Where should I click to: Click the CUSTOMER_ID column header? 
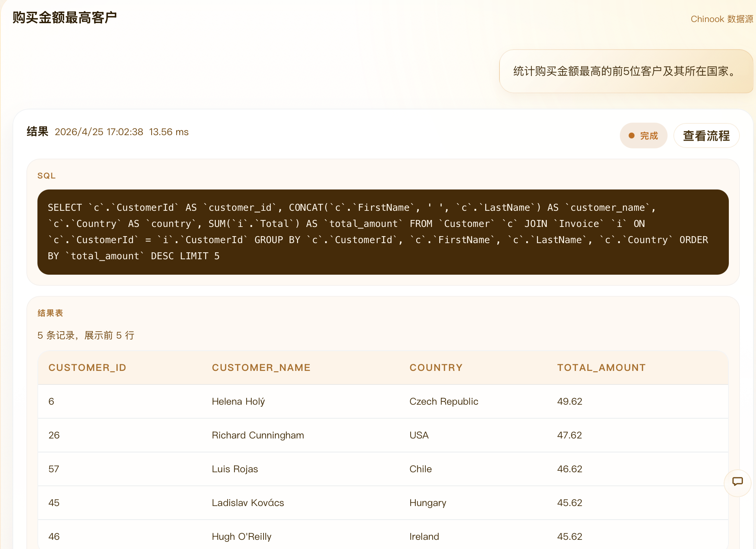87,368
